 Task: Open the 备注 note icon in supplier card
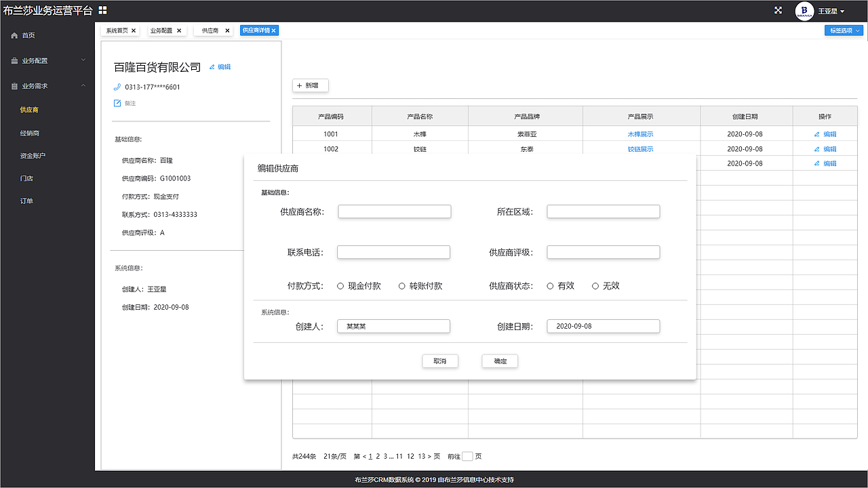tap(117, 103)
